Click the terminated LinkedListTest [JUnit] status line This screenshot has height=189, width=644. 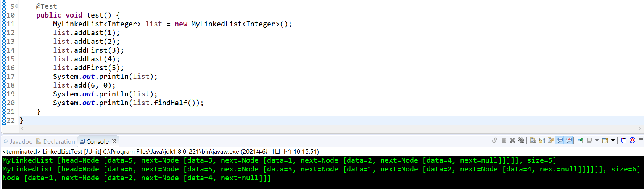pos(161,151)
